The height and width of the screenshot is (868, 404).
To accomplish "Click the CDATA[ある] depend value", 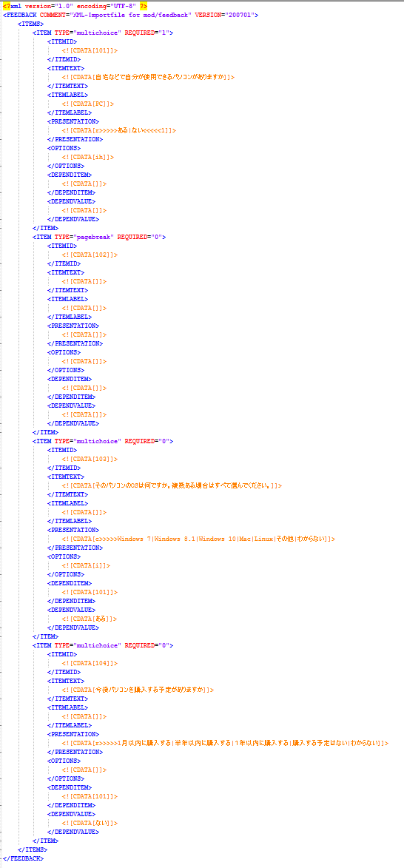I will tap(90, 619).
